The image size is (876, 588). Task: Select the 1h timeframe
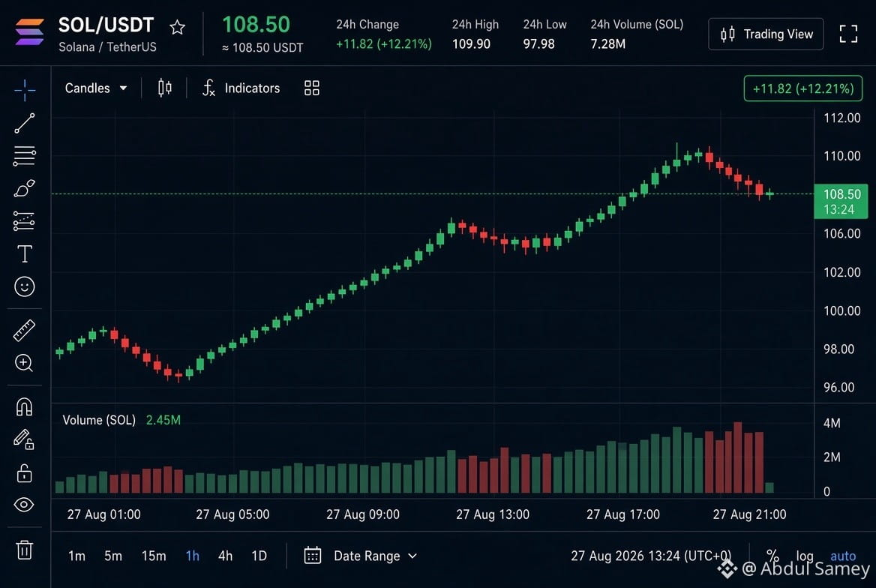click(x=192, y=556)
